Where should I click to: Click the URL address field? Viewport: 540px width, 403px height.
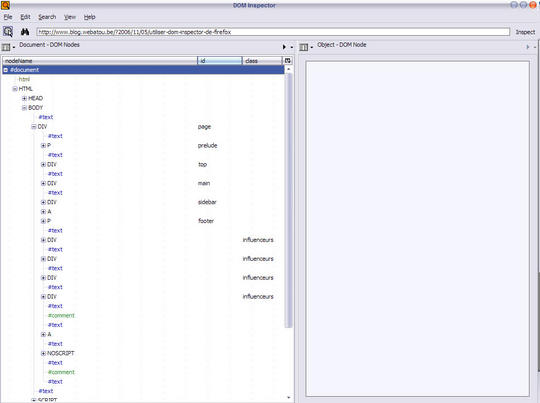pyautogui.click(x=273, y=32)
